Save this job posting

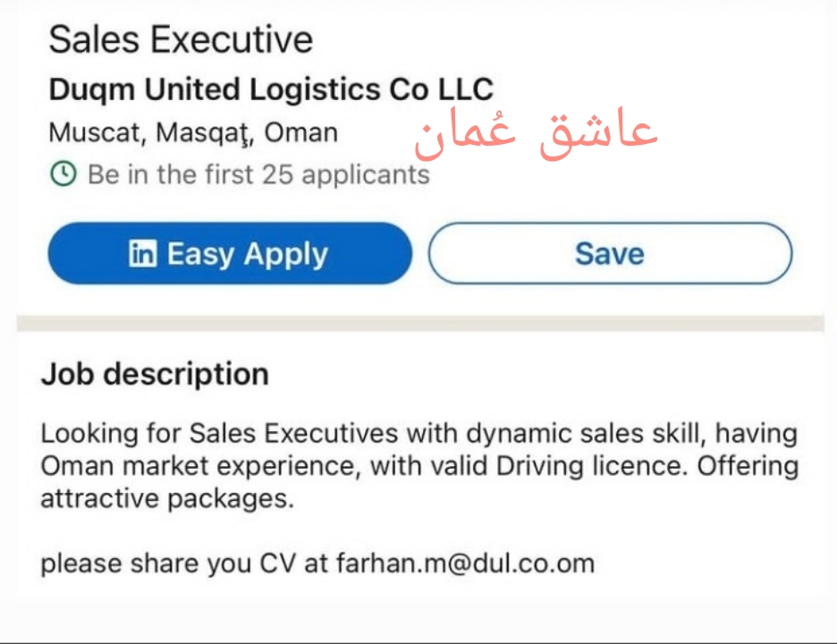click(610, 254)
